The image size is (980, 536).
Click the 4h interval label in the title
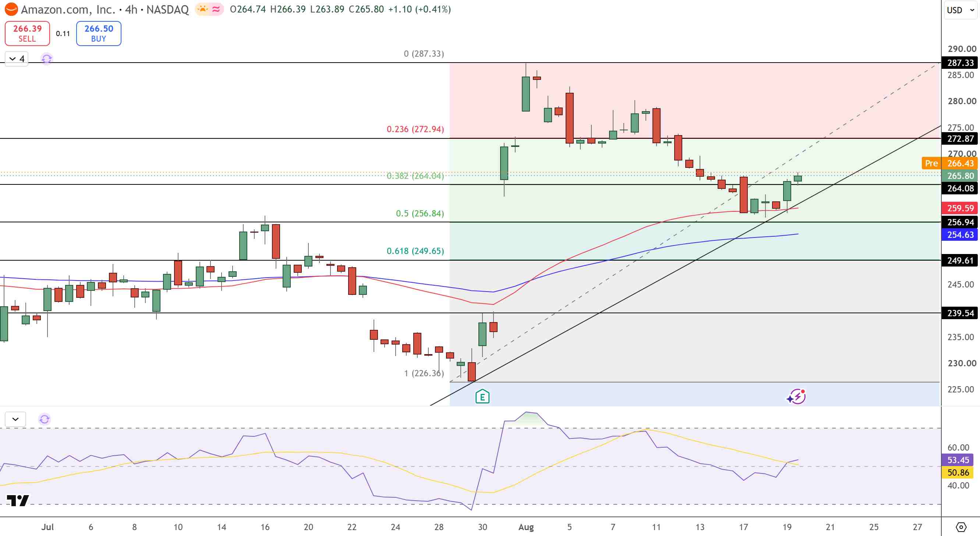(x=131, y=9)
